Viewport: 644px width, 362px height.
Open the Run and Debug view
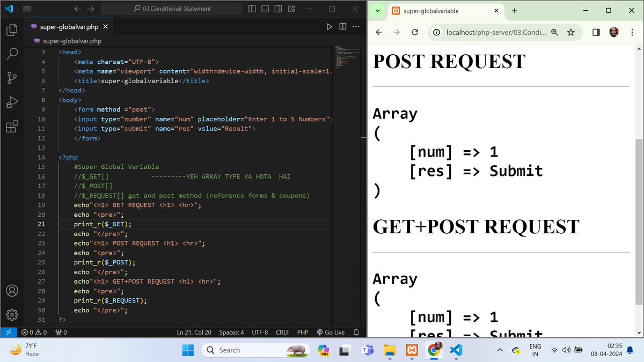click(x=12, y=102)
